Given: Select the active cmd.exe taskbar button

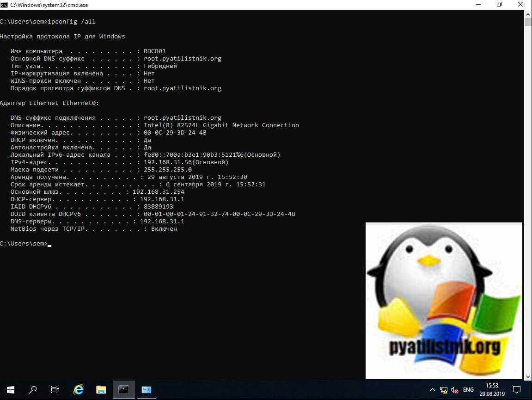Looking at the screenshot, I should pyautogui.click(x=123, y=390).
